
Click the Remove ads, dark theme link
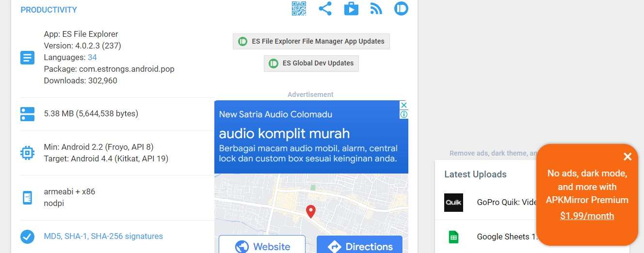tap(494, 153)
